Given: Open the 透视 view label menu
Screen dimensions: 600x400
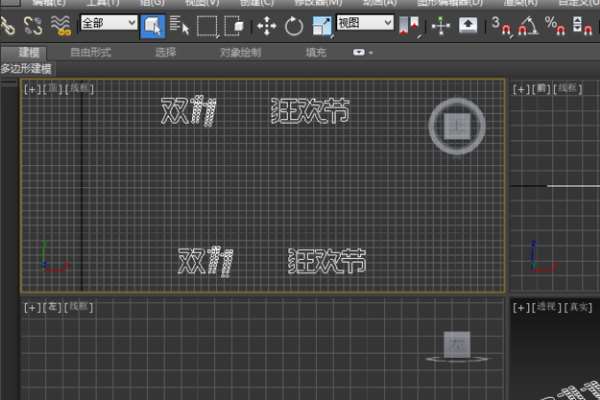Looking at the screenshot, I should (546, 307).
